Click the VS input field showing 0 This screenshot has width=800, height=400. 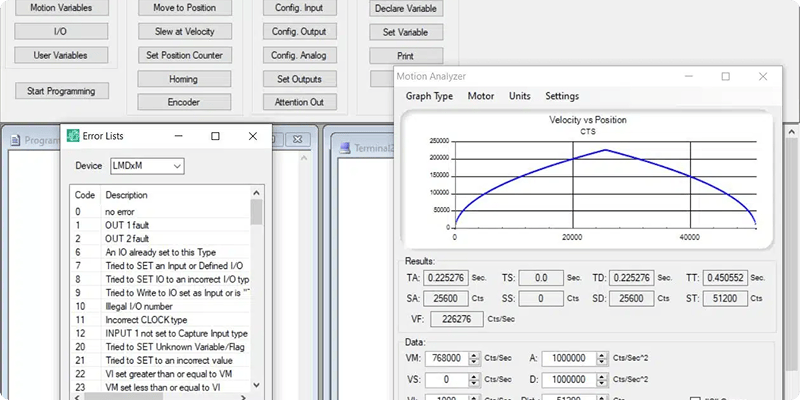click(x=447, y=380)
